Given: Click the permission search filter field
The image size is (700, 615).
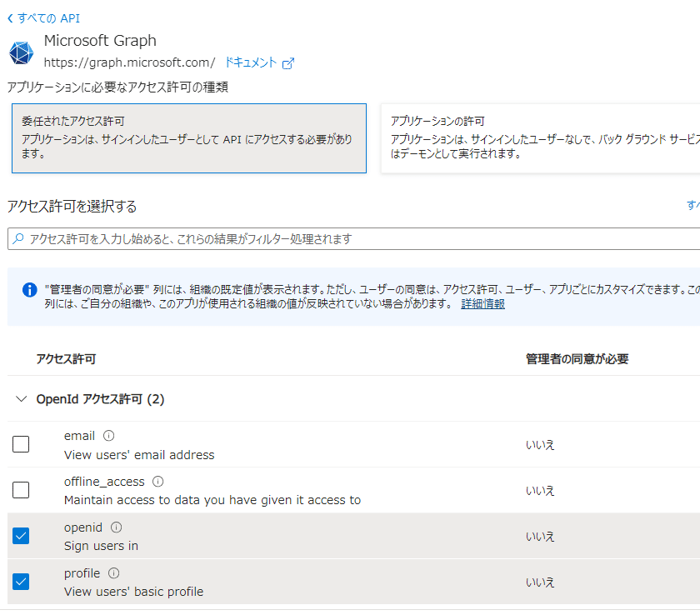Looking at the screenshot, I should click(x=353, y=239).
